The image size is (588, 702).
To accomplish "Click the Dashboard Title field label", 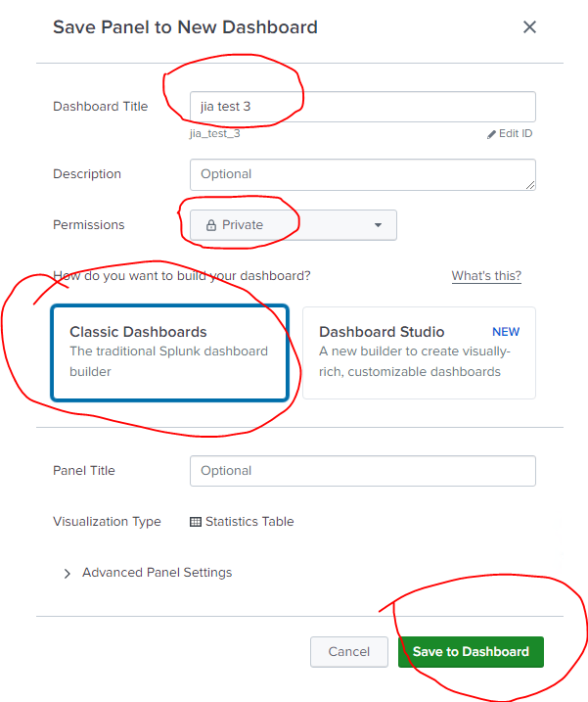I will (101, 107).
